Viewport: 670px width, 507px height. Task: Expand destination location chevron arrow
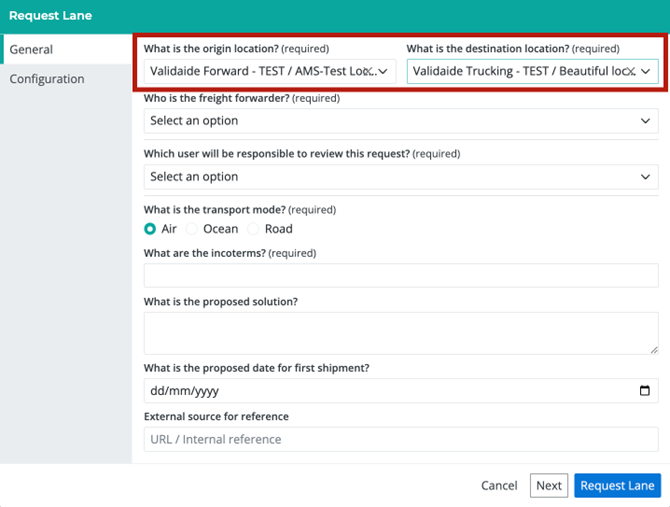[645, 71]
